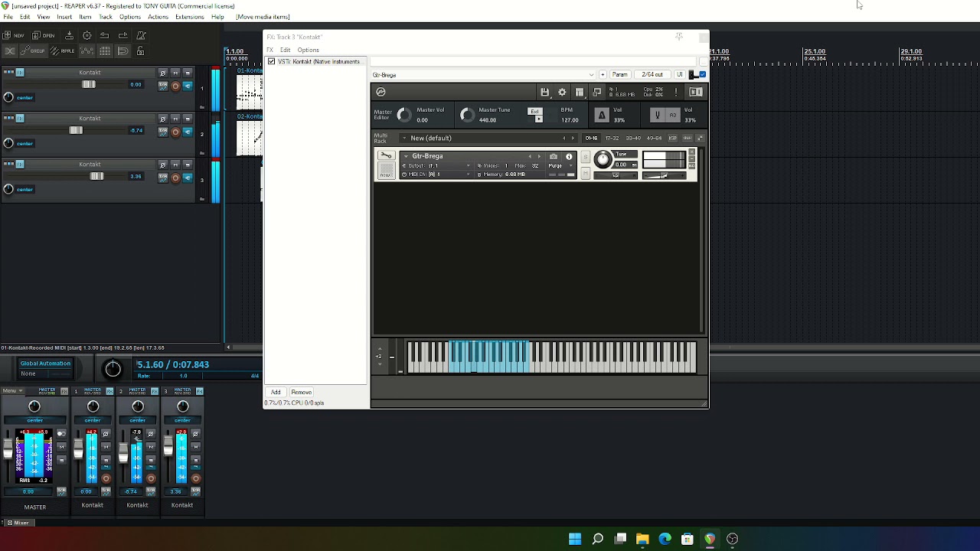Click the snapshot camera icon

coord(554,157)
